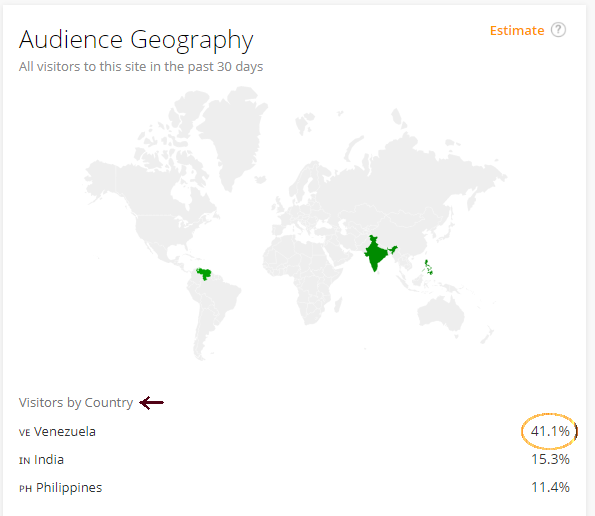The height and width of the screenshot is (516, 595).
Task: Click the Estimate label
Action: [x=517, y=30]
